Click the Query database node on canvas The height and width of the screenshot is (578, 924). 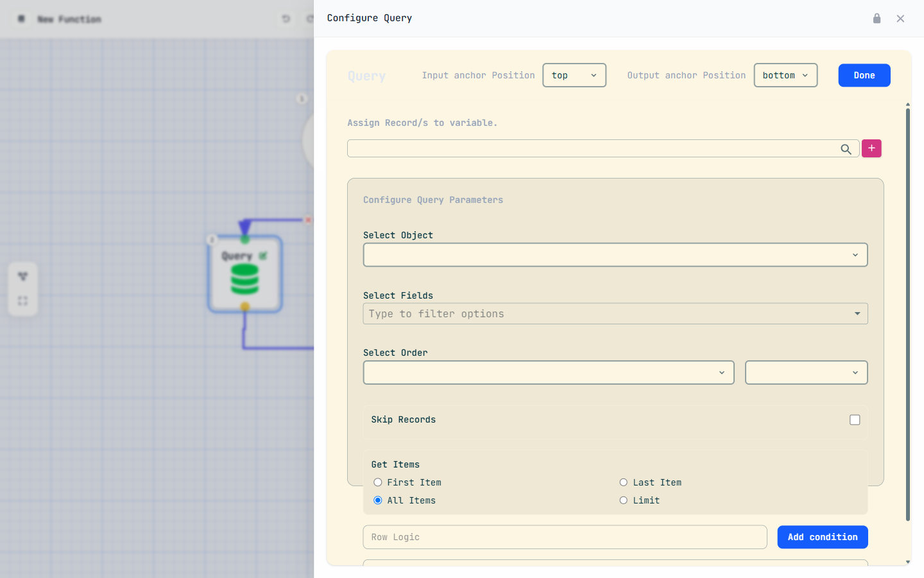point(245,274)
